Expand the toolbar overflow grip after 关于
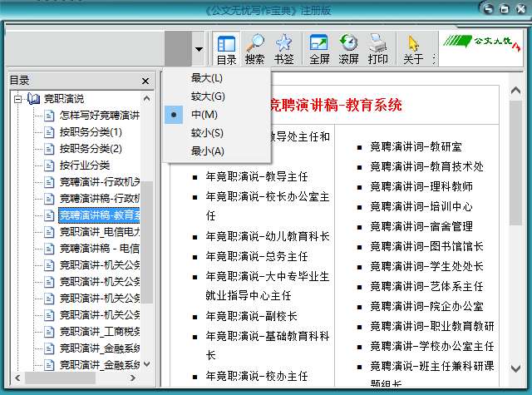 click(434, 59)
